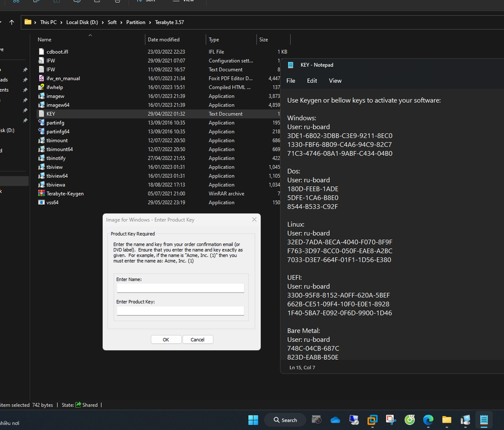Click the '742 bytes' status bar entry

(x=42, y=405)
